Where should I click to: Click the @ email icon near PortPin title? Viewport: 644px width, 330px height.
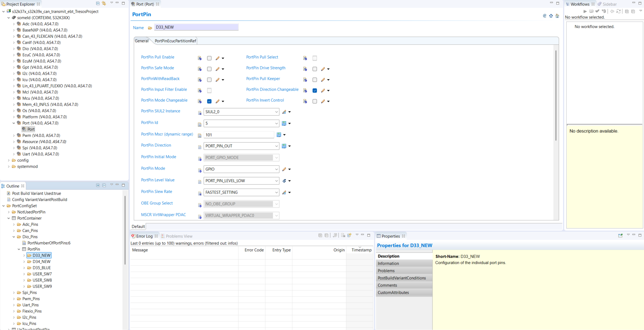(x=544, y=16)
